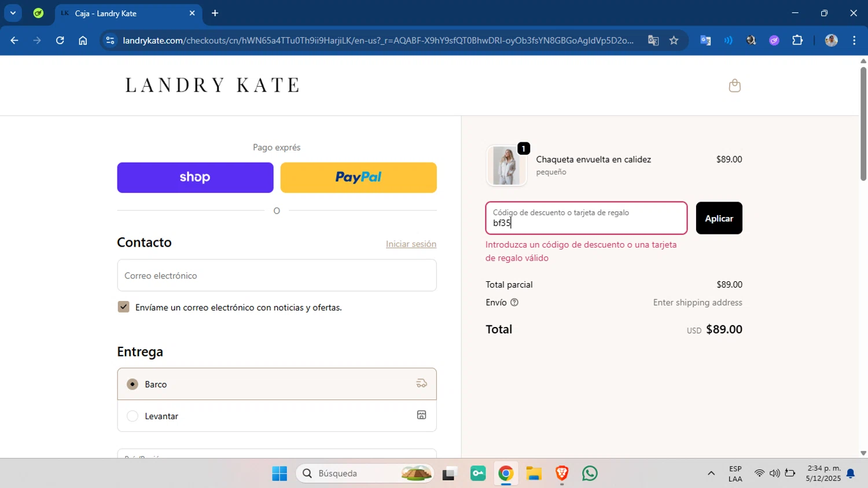Open the green recorder taskbar app
This screenshot has width=868, height=488.
pos(478,474)
